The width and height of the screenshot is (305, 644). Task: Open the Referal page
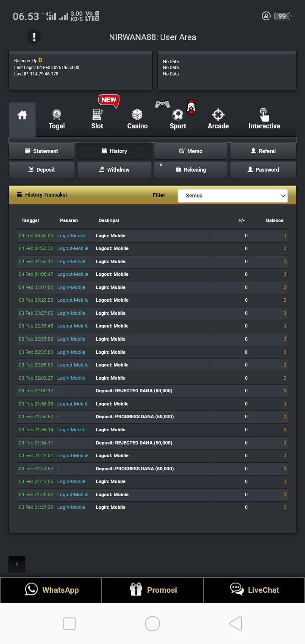tap(263, 151)
